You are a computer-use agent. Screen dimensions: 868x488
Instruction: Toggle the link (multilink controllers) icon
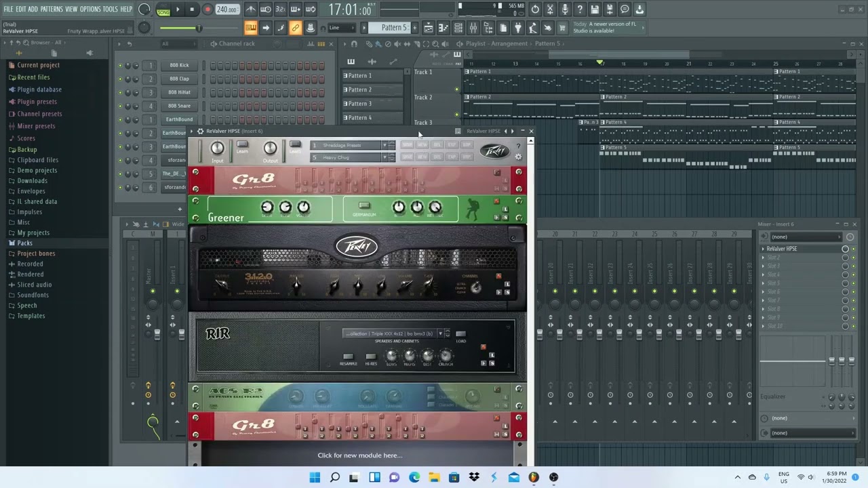pos(296,28)
